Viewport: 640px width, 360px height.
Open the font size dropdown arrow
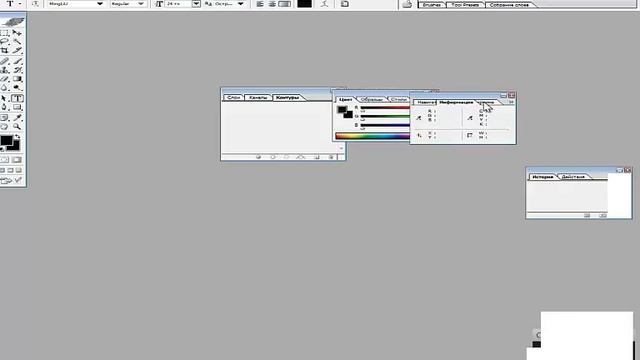point(196,4)
